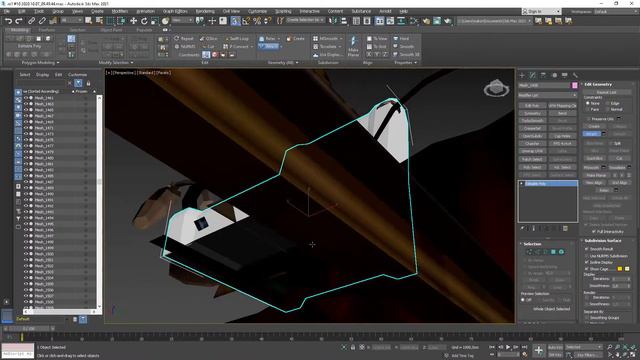The height and width of the screenshot is (360, 640).
Task: Switch to the Hierarchy command panel tab
Action: (x=543, y=75)
